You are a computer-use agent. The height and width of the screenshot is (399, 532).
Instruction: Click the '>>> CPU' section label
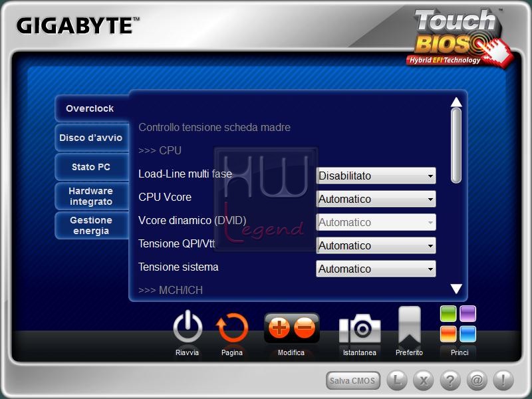(x=160, y=150)
